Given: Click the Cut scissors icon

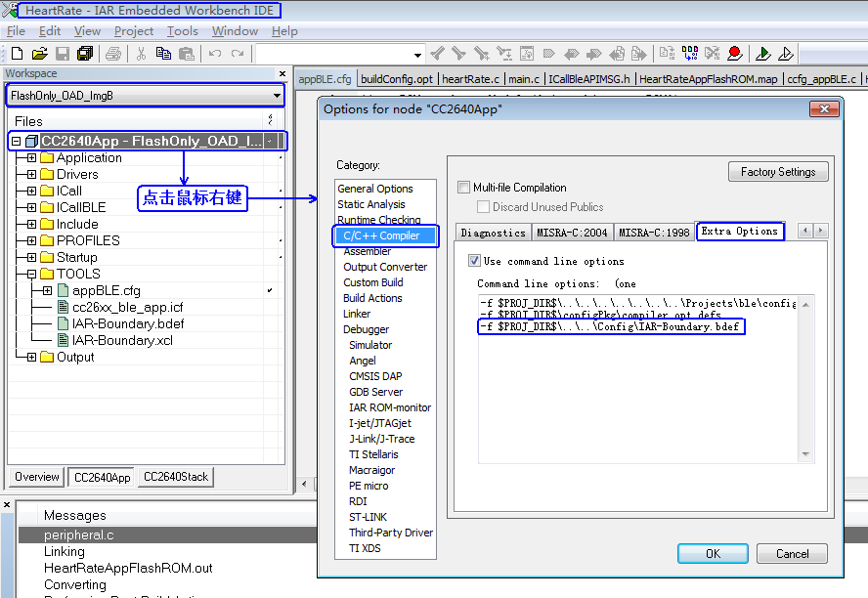Looking at the screenshot, I should click(x=141, y=54).
